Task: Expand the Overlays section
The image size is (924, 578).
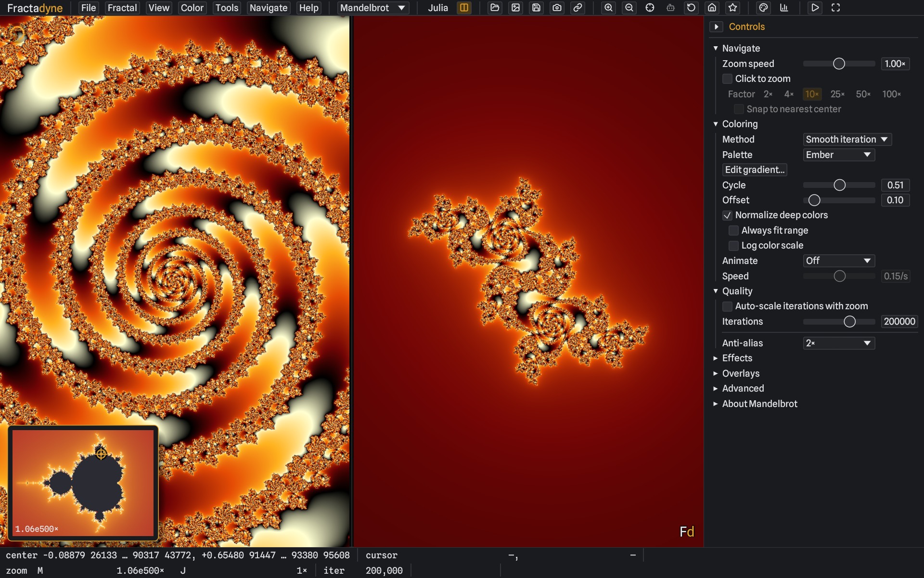Action: pyautogui.click(x=716, y=373)
